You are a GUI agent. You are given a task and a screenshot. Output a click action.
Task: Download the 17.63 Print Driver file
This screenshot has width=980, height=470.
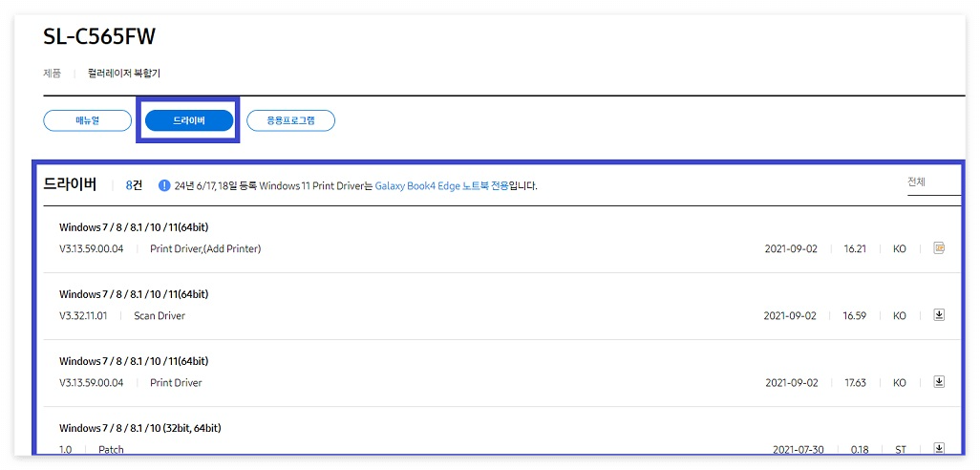939,382
